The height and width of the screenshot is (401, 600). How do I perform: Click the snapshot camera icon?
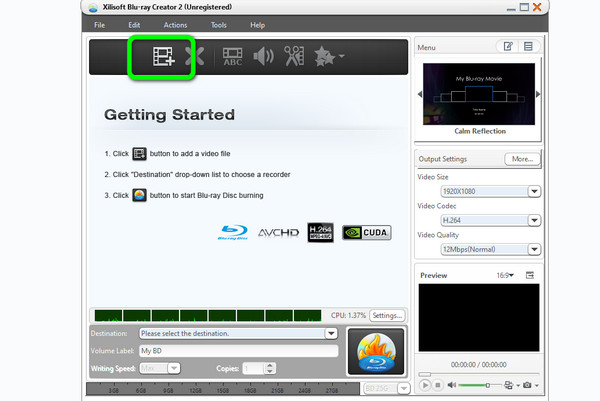coord(527,385)
